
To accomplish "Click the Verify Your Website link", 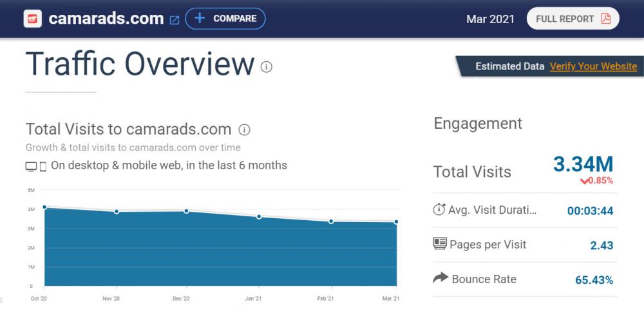I will (593, 66).
